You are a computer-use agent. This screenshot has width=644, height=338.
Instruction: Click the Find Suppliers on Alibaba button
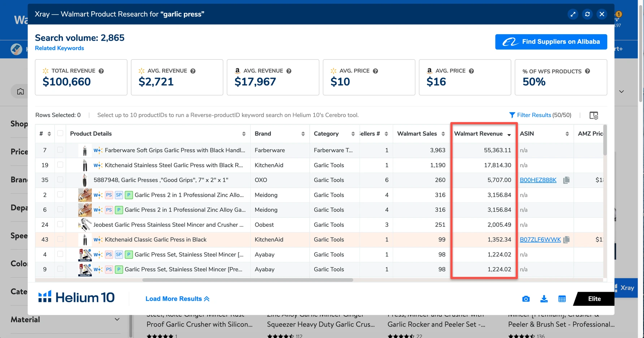click(x=550, y=42)
